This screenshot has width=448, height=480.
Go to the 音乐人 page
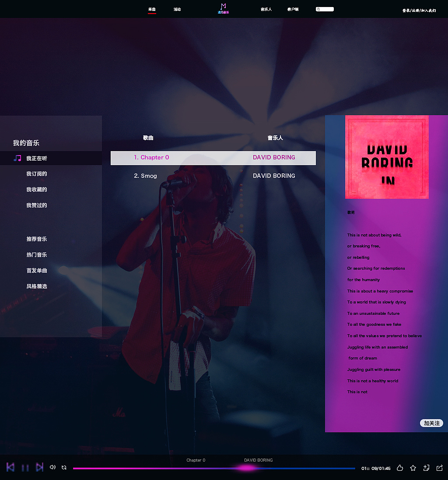(266, 9)
